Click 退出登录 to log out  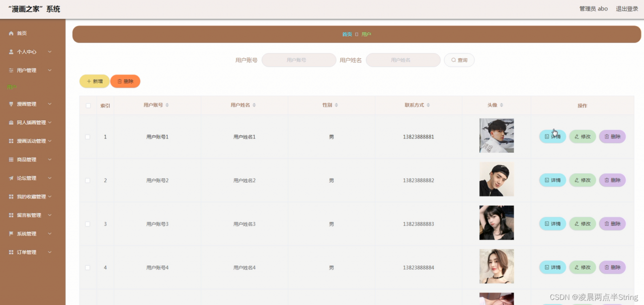pyautogui.click(x=627, y=9)
